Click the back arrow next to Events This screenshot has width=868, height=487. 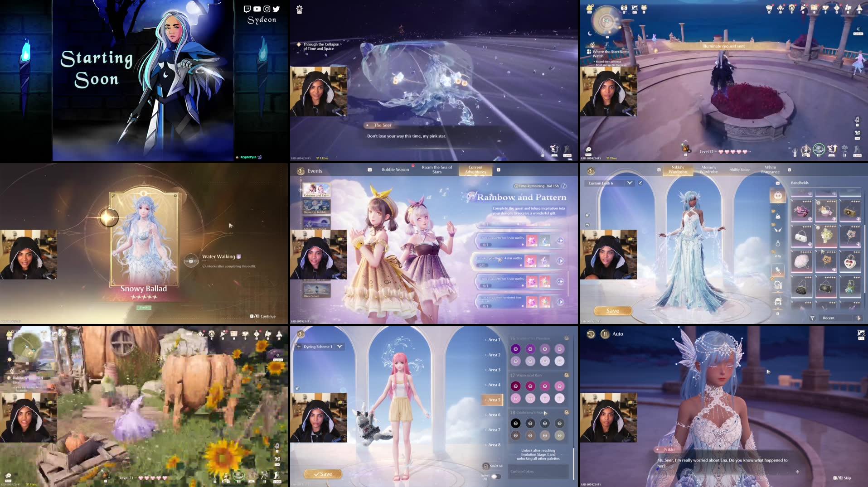301,171
